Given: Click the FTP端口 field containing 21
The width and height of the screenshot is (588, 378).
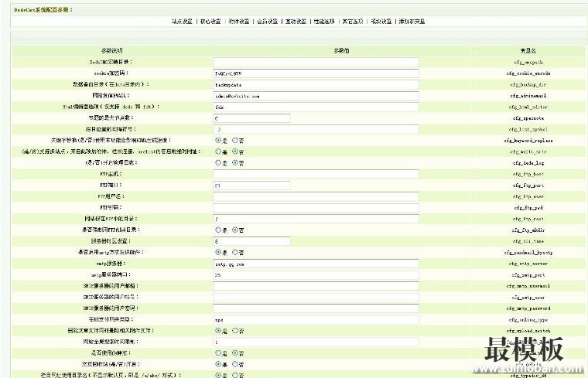Looking at the screenshot, I should coord(251,186).
